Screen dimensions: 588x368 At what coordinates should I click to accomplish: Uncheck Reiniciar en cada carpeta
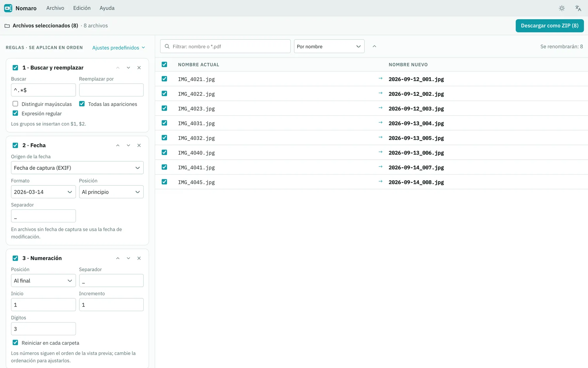click(x=15, y=342)
